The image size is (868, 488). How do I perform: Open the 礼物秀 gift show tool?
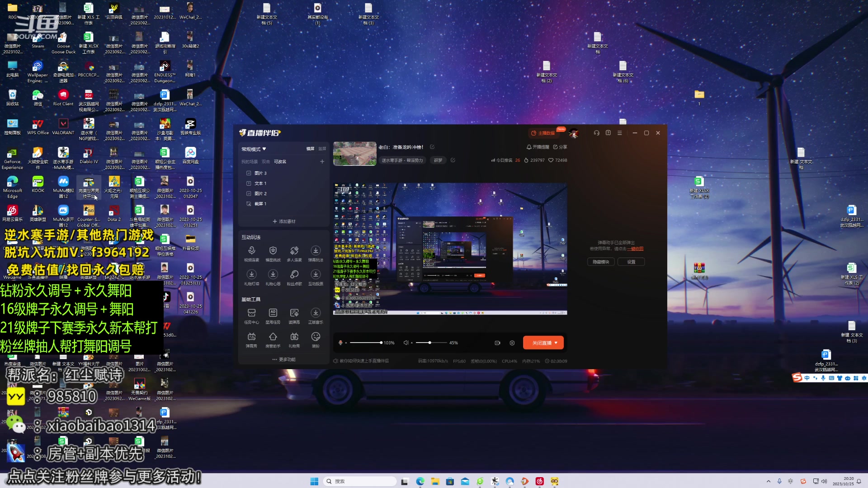pyautogui.click(x=294, y=340)
